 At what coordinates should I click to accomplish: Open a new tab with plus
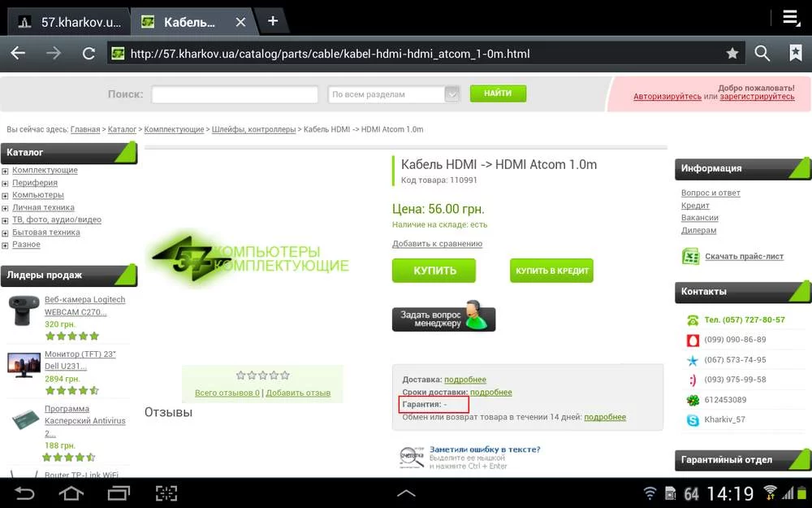click(x=273, y=21)
